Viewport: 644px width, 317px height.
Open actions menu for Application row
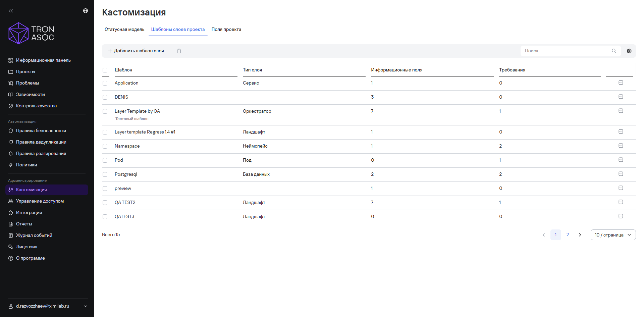coord(621,83)
